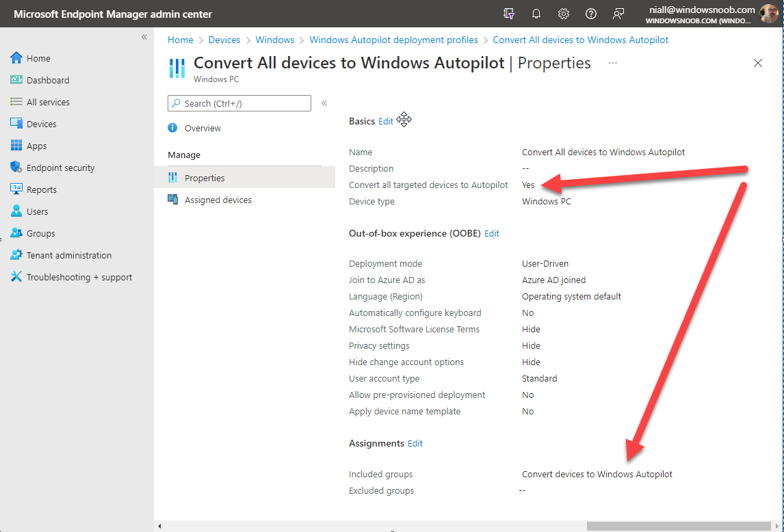Click the 'Standard' user account type value
784x532 pixels.
tap(540, 379)
